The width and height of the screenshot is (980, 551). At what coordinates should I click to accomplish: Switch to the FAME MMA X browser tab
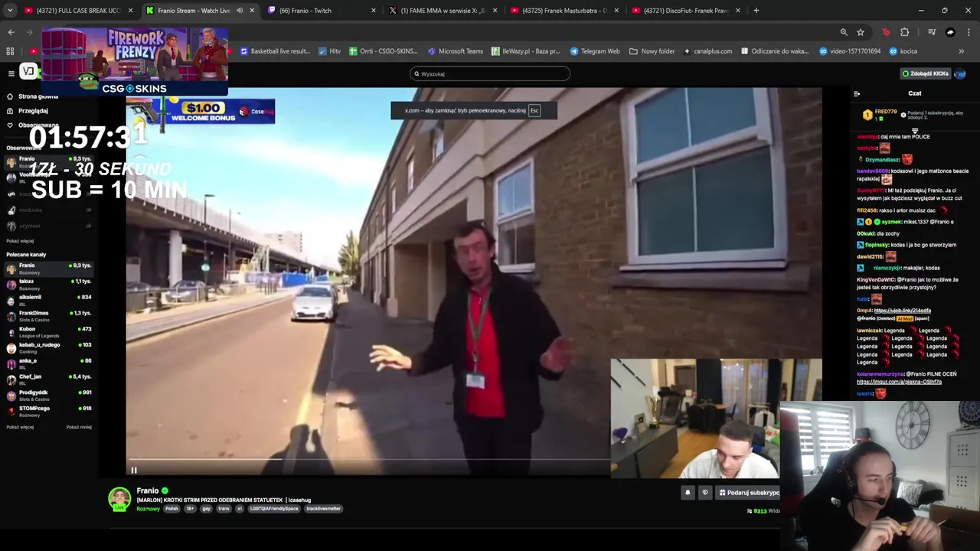click(443, 11)
